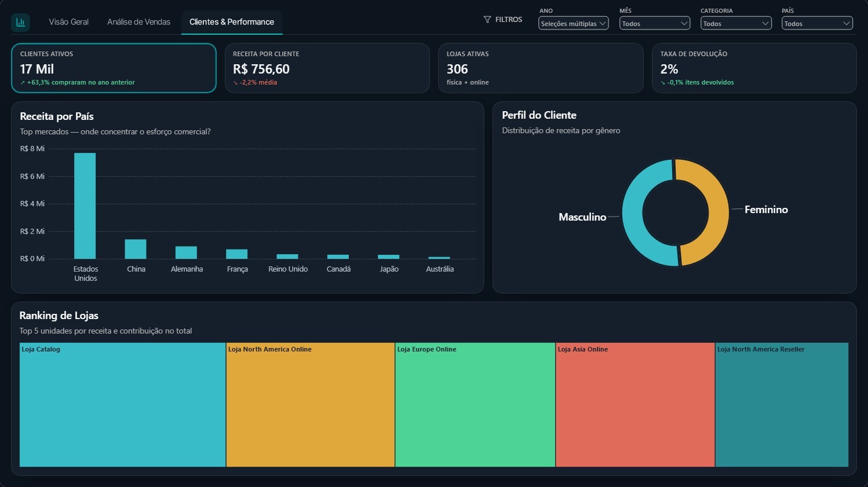868x487 pixels.
Task: Click the Loja Europe Online tile
Action: [475, 405]
